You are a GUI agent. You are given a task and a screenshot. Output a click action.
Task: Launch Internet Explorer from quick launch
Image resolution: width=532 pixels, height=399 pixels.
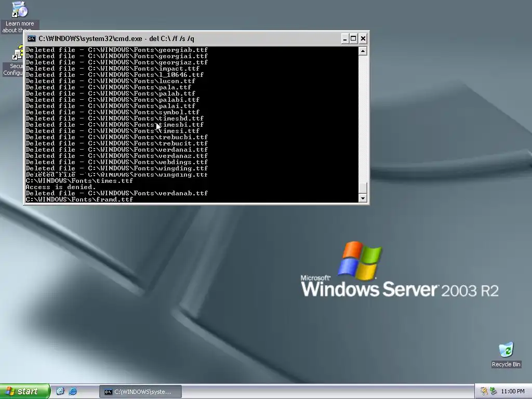click(73, 391)
